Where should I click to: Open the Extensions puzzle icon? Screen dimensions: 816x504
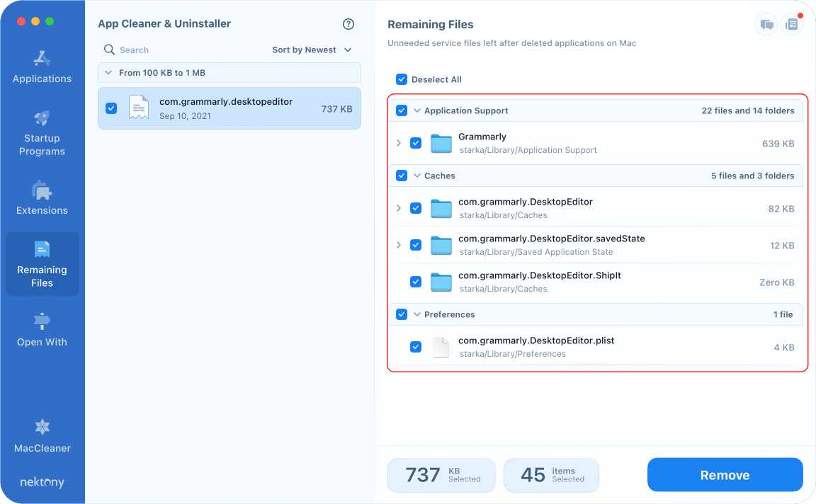pyautogui.click(x=42, y=190)
